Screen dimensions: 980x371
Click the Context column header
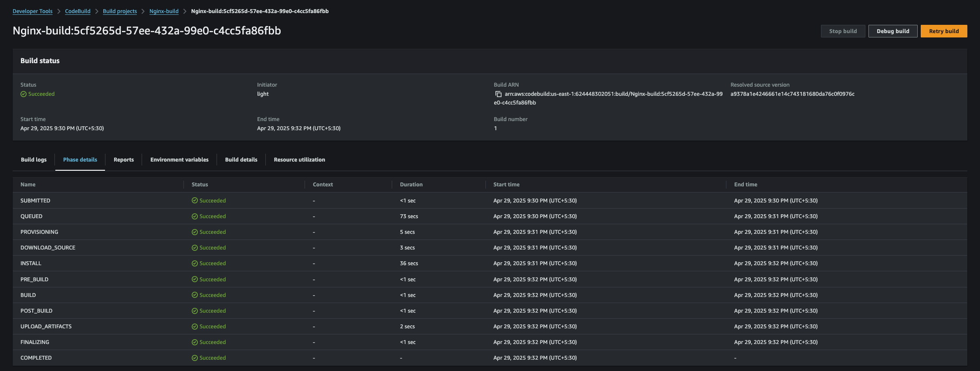click(323, 185)
